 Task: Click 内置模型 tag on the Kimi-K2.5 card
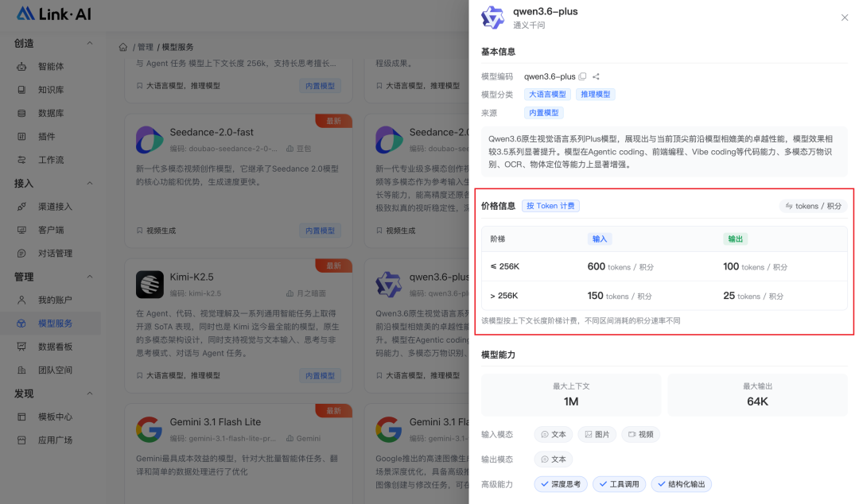(x=320, y=376)
